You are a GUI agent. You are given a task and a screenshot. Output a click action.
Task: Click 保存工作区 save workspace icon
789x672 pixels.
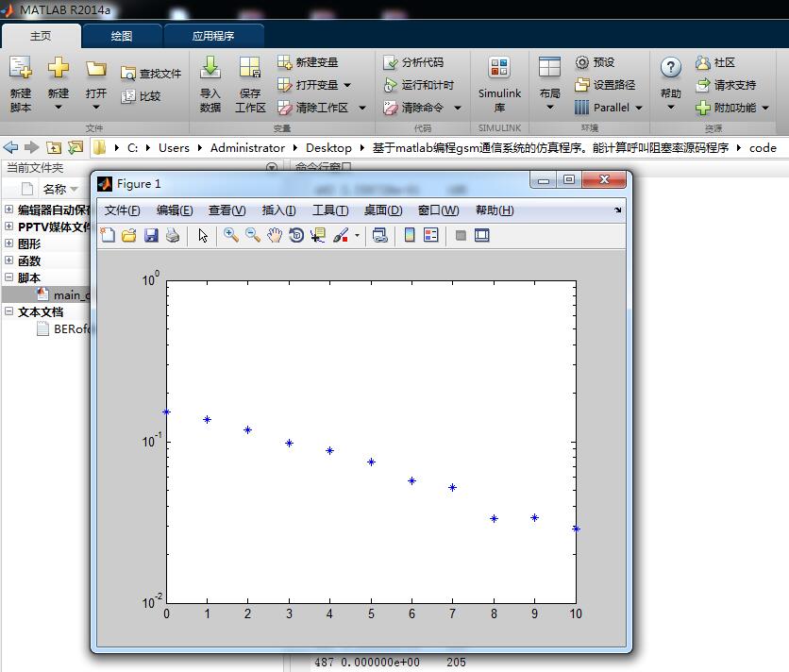click(x=250, y=68)
